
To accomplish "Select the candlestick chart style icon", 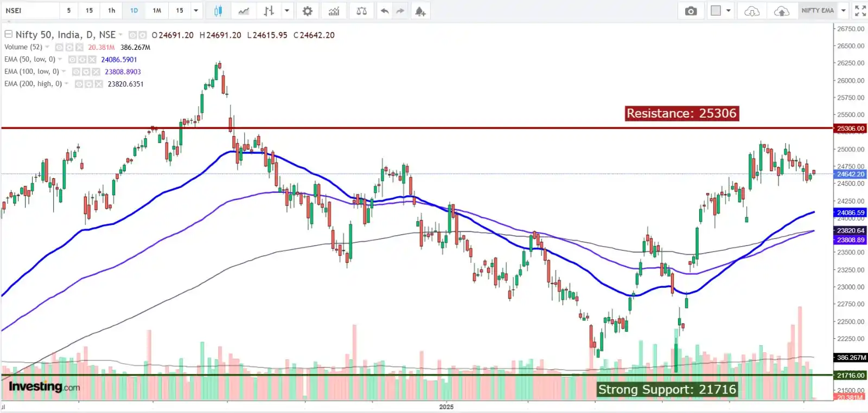I will [218, 11].
